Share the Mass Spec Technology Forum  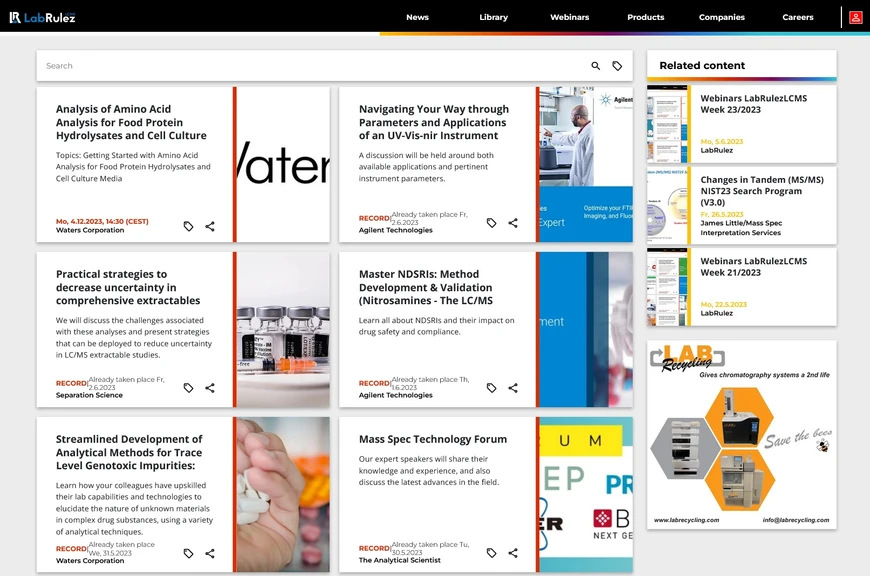[x=513, y=553]
